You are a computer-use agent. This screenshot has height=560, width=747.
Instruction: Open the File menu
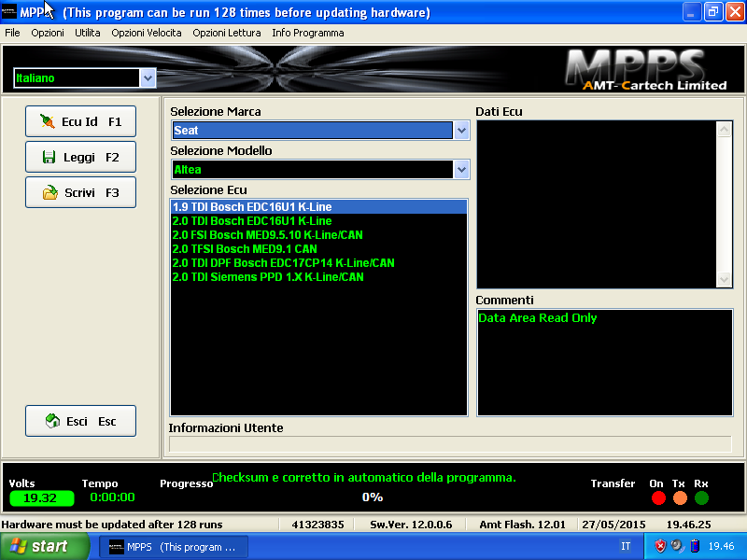12,33
